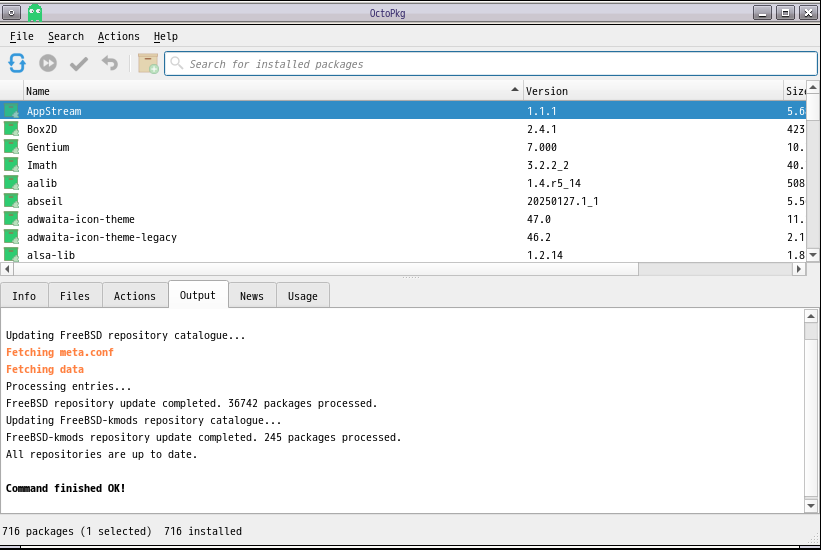The height and width of the screenshot is (550, 821).
Task: Click the package box add icon
Action: click(148, 63)
